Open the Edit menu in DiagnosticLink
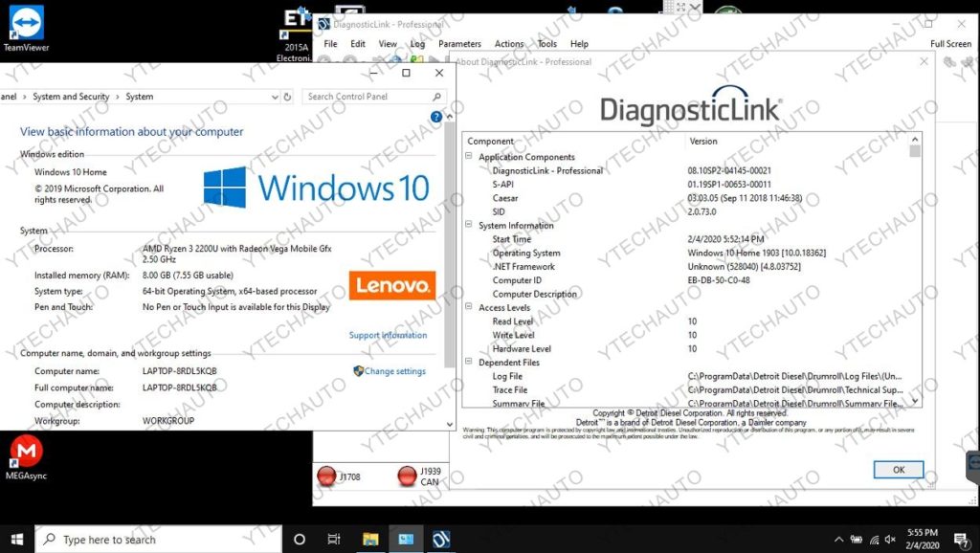Image resolution: width=980 pixels, height=553 pixels. [358, 44]
